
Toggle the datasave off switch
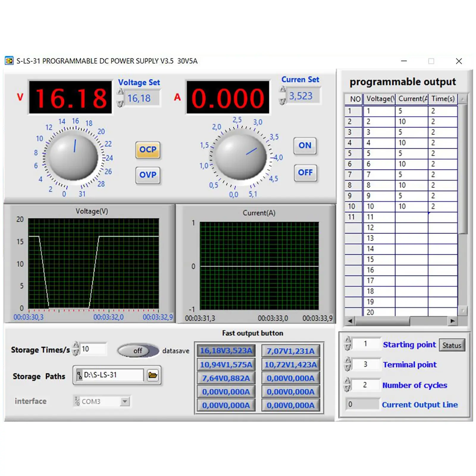click(x=138, y=351)
